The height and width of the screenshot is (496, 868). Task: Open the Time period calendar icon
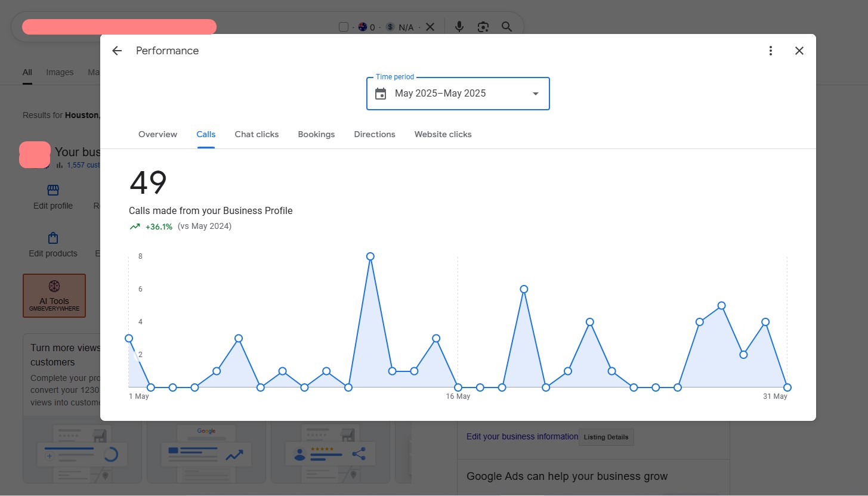(381, 94)
